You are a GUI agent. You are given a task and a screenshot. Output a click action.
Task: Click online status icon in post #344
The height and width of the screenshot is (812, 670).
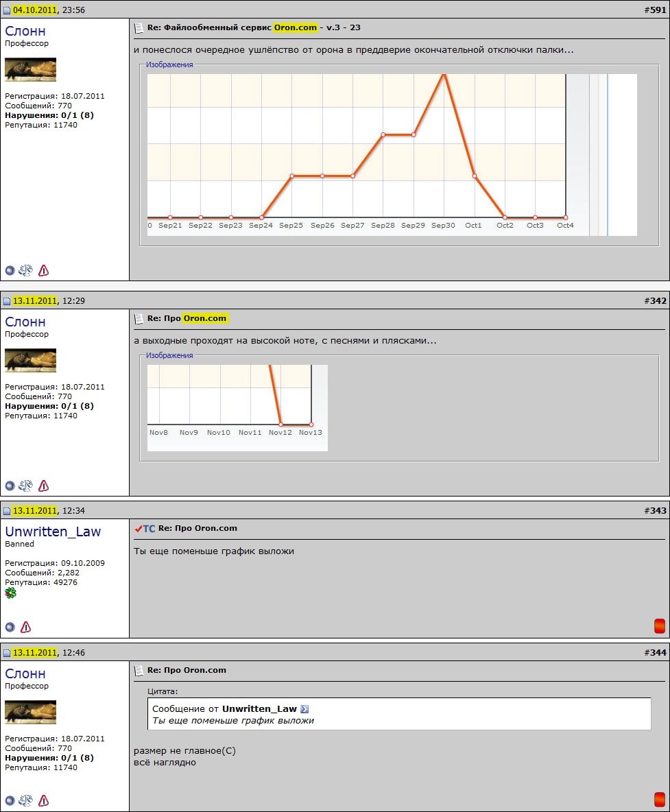click(10, 800)
